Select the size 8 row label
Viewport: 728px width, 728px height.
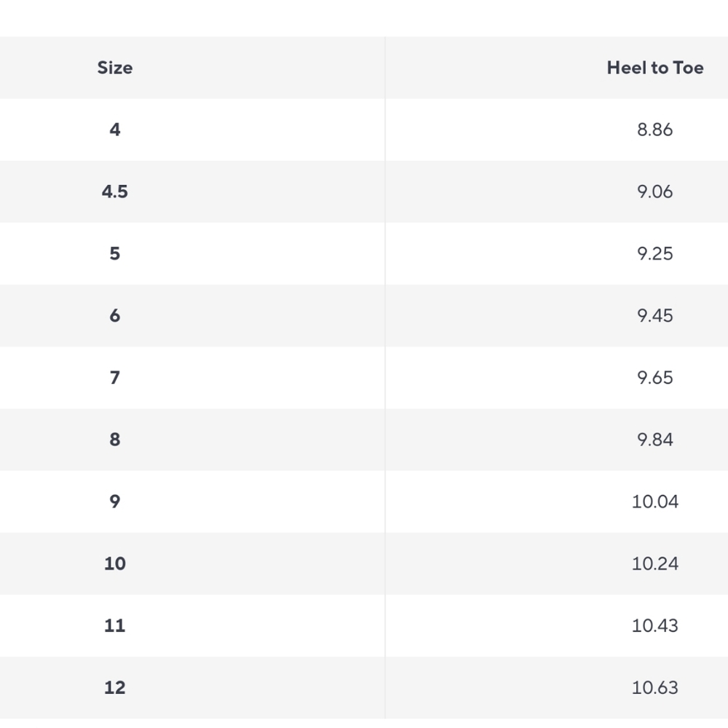115,440
